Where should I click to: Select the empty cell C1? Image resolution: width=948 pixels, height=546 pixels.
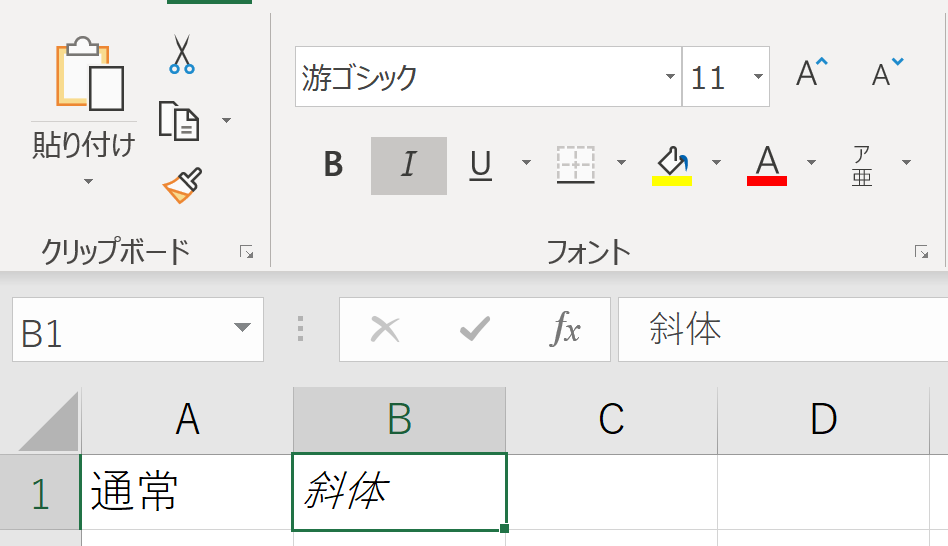(x=612, y=492)
